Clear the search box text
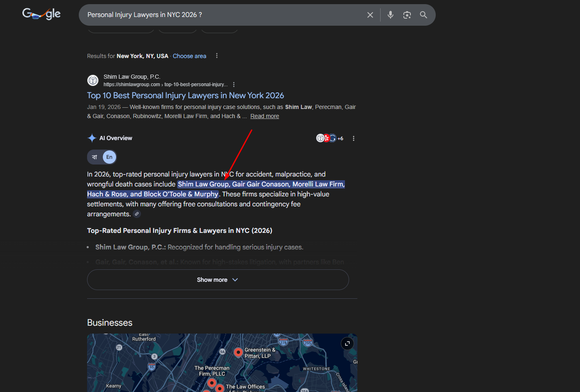The image size is (580, 392). click(370, 15)
